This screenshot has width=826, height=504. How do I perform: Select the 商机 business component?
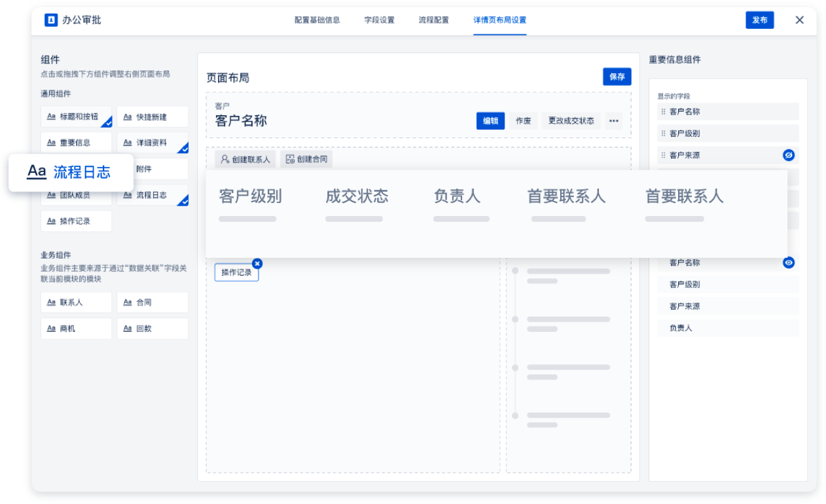76,329
